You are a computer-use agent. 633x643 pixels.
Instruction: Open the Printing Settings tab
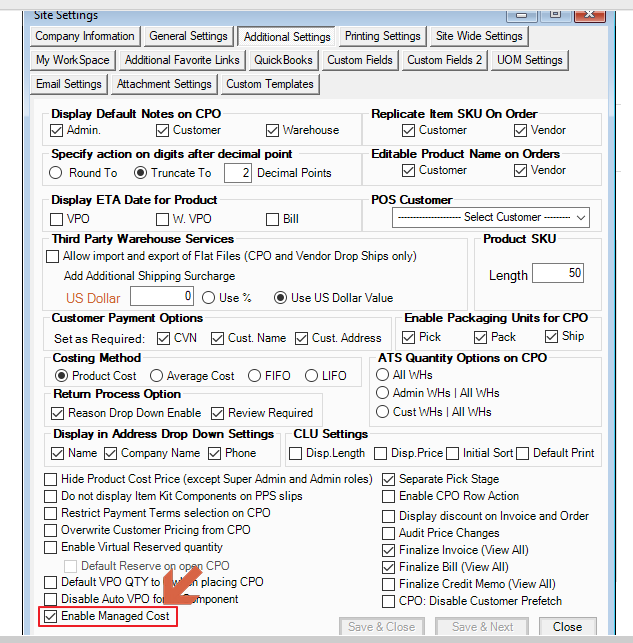click(382, 36)
